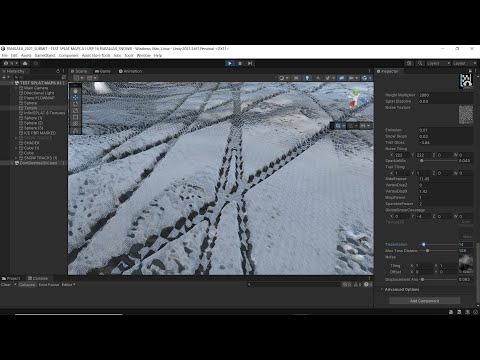Open the shading draw mode dropdown
The image size is (480, 360).
coord(284,78)
